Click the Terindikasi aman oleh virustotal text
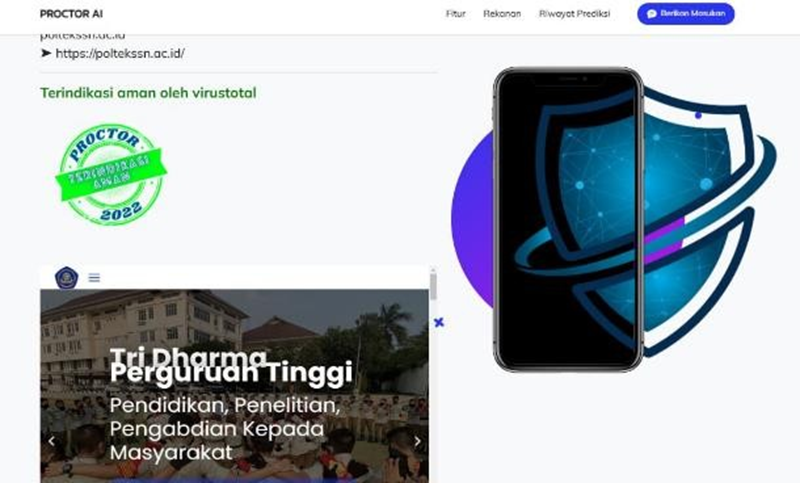The image size is (800, 483). point(148,93)
